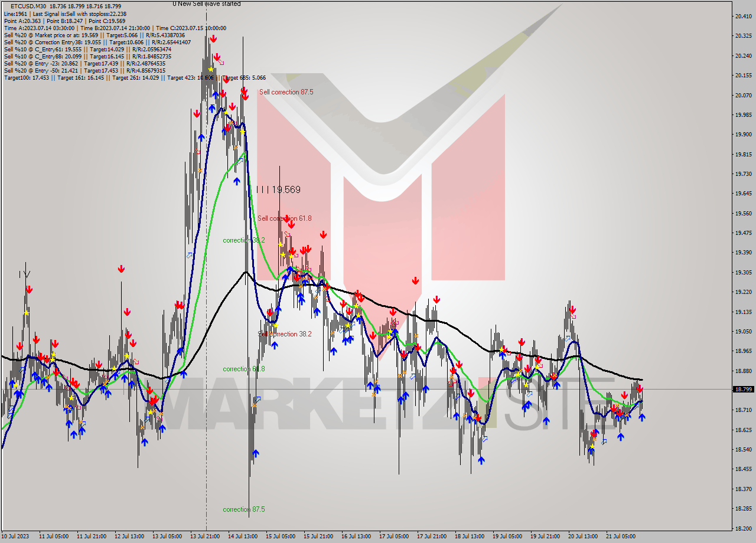Click the 18.285 price axis label

743,508
